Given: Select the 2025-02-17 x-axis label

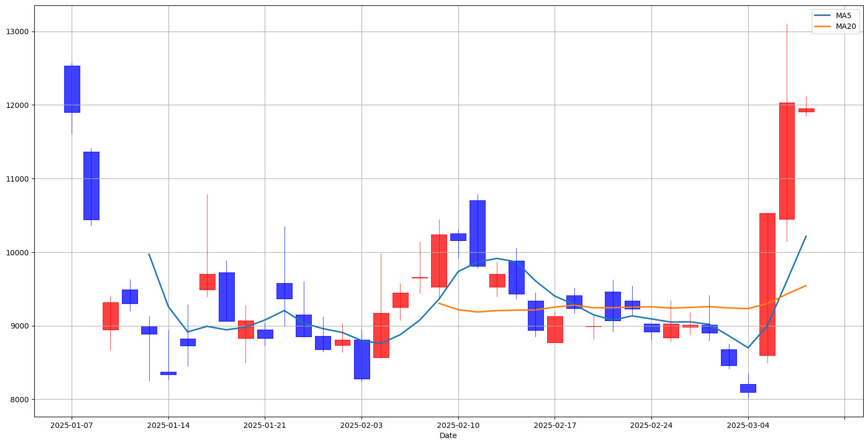Looking at the screenshot, I should [x=555, y=425].
